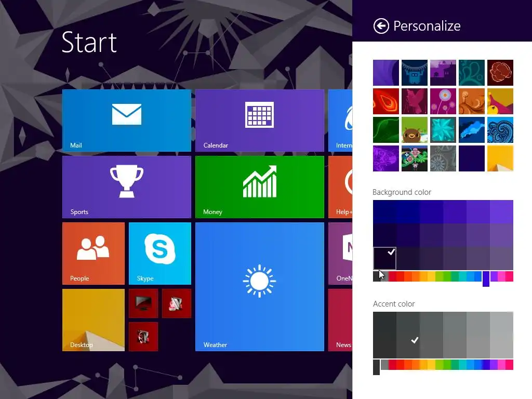This screenshot has height=399, width=532.
Task: Select the yellow desktop wallpaper background thumbnail
Action: pyautogui.click(x=500, y=158)
